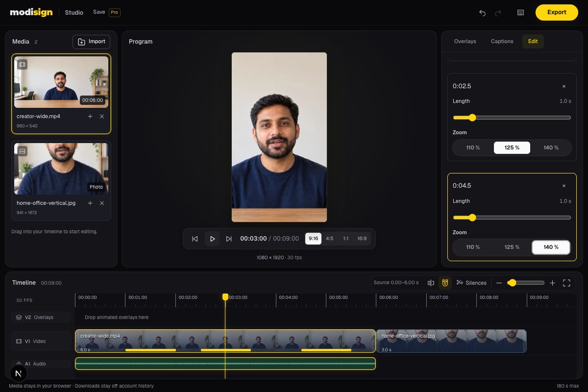The width and height of the screenshot is (588, 392).
Task: Click the Export button
Action: [x=557, y=12]
